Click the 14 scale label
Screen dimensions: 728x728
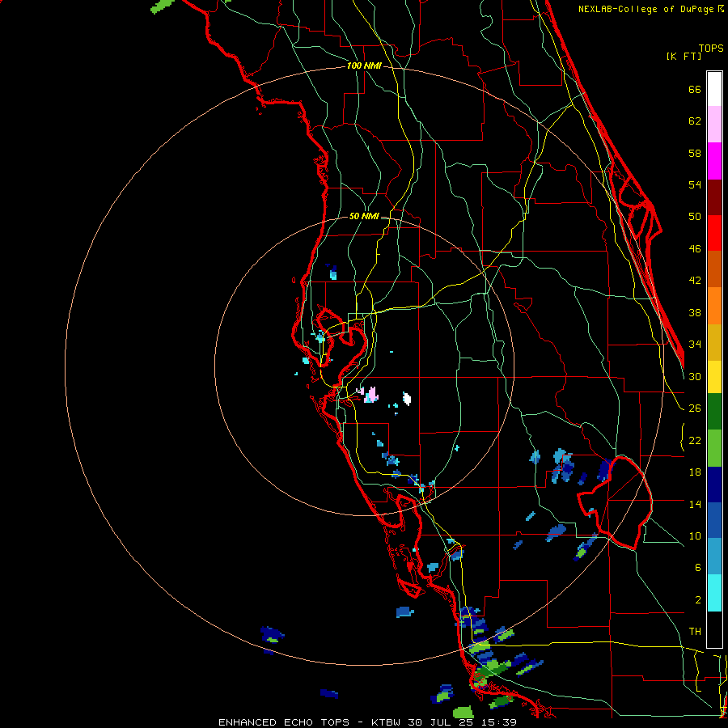[x=695, y=504]
